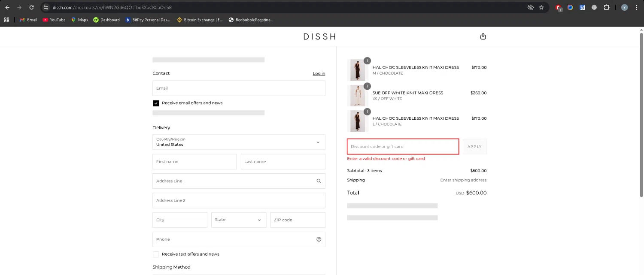Viewport: 644px width, 275px height.
Task: Click the 'Shipping Method' heading
Action: click(171, 267)
